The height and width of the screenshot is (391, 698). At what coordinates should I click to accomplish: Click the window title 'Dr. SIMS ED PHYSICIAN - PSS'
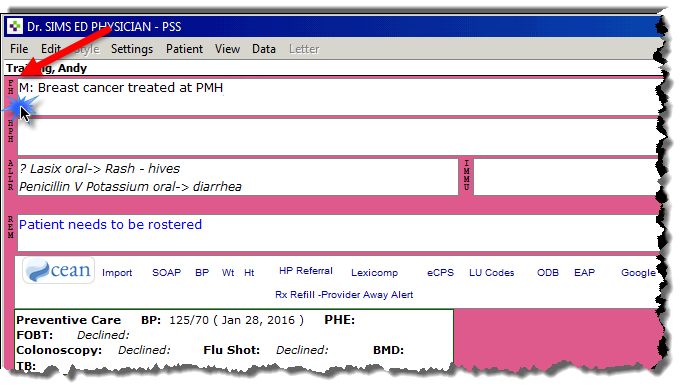[104, 27]
